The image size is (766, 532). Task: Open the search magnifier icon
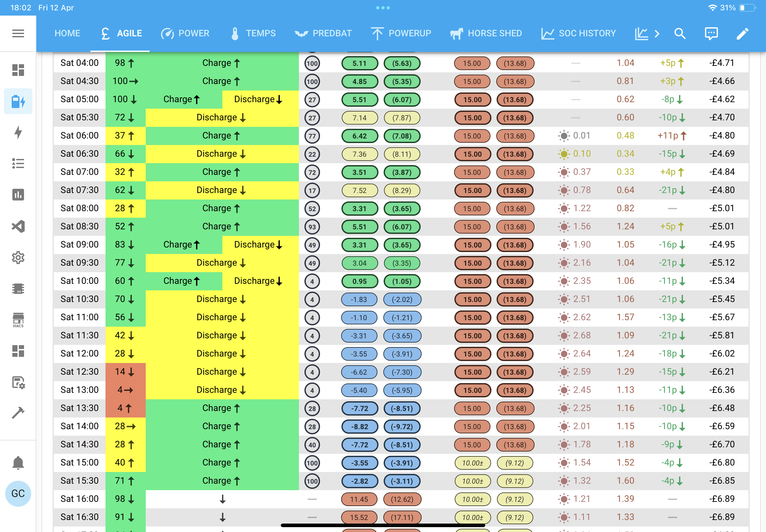point(680,33)
